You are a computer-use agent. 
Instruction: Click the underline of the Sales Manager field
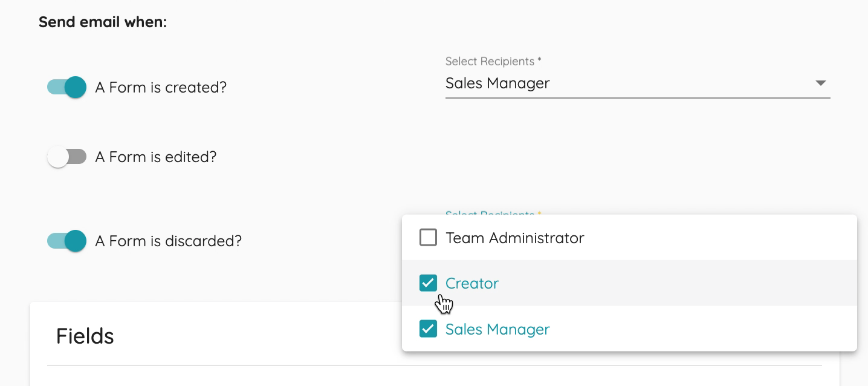[638, 97]
